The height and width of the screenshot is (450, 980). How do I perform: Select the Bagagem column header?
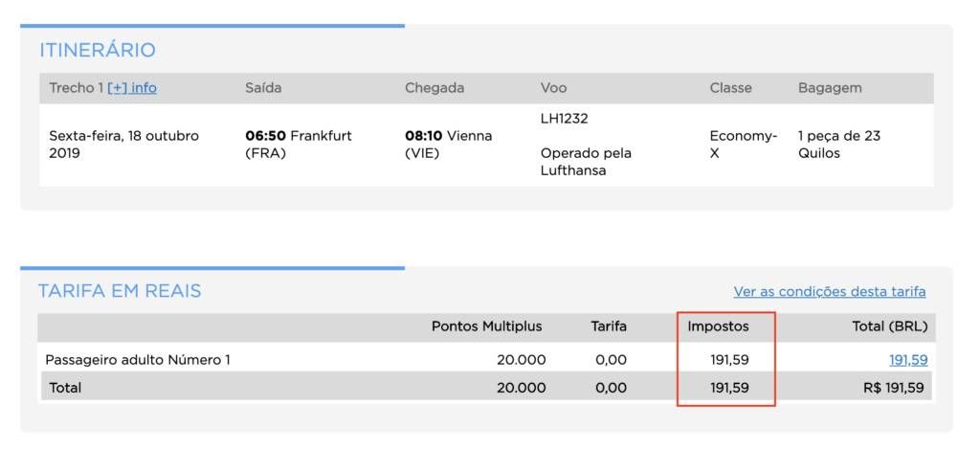pyautogui.click(x=830, y=88)
